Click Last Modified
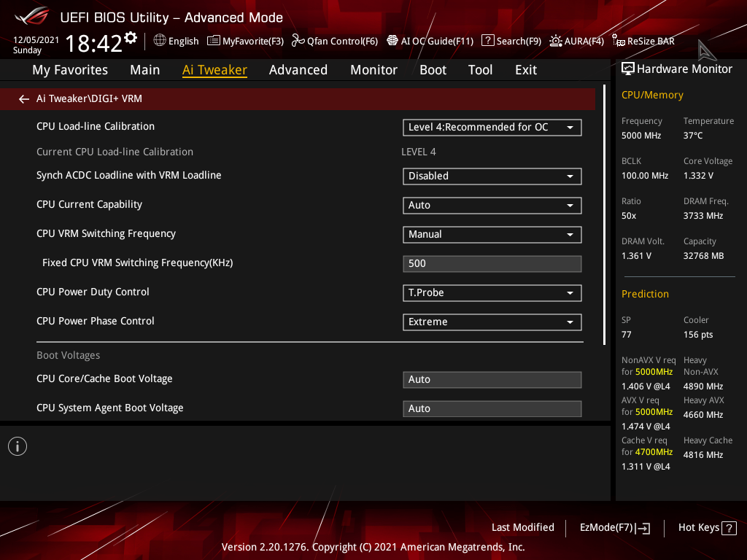 click(x=522, y=527)
